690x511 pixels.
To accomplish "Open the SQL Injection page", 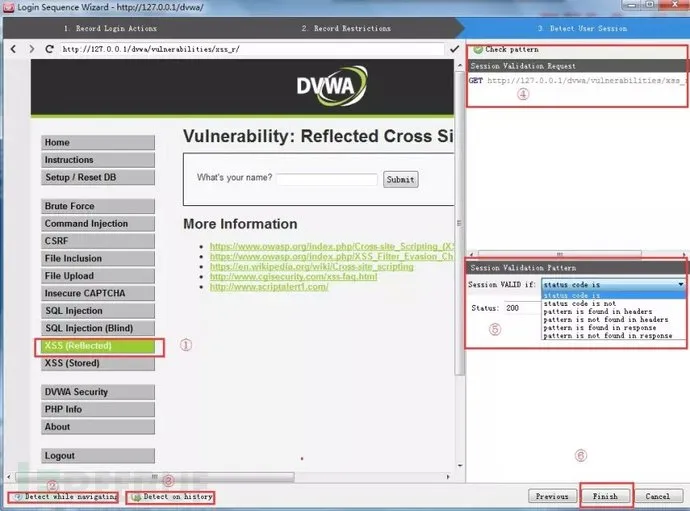I will point(98,311).
